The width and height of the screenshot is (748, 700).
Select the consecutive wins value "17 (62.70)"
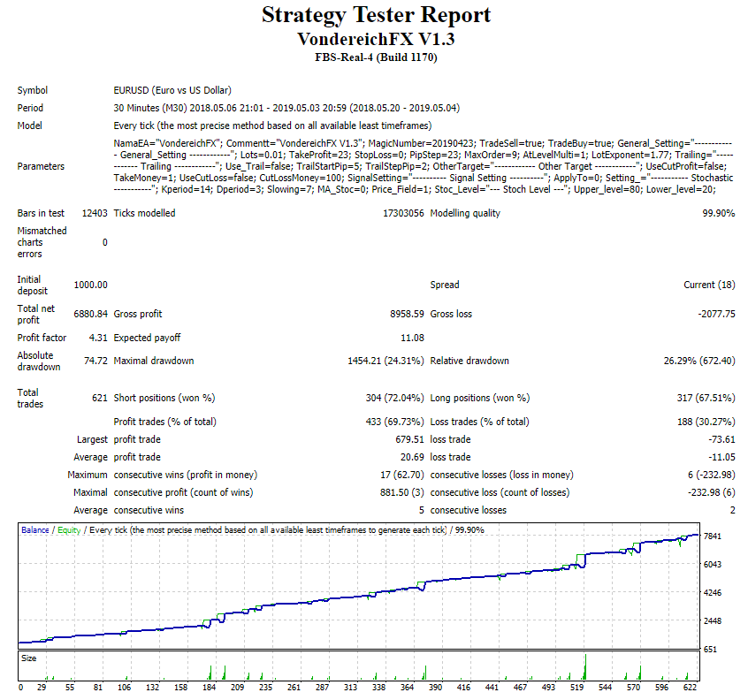402,475
